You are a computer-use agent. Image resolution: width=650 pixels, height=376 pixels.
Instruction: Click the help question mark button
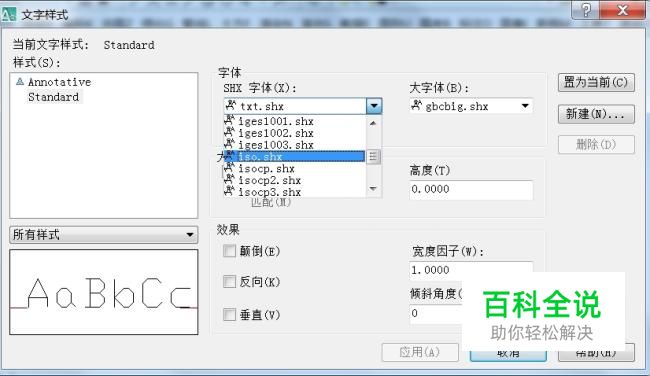click(585, 10)
